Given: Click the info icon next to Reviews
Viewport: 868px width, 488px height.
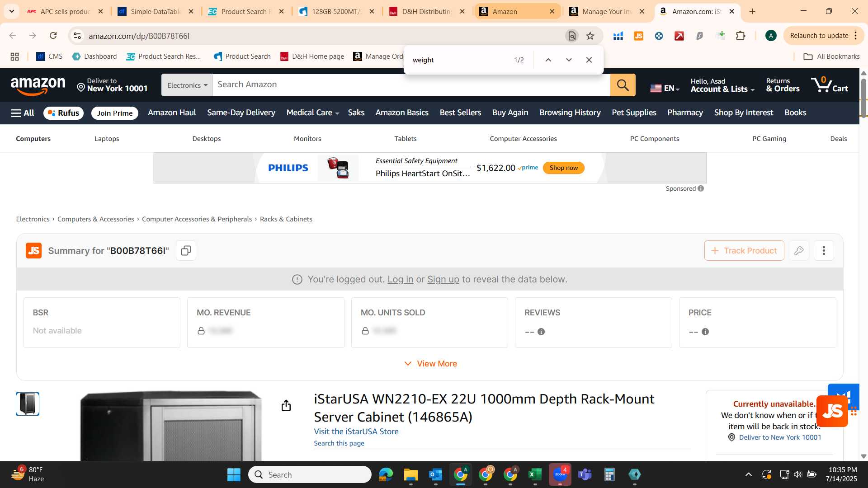Looking at the screenshot, I should point(541,332).
